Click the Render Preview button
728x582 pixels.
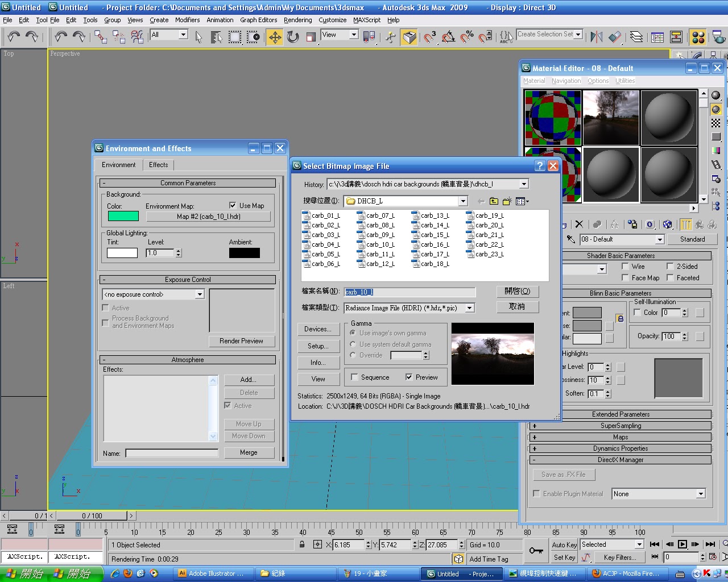[x=241, y=341]
